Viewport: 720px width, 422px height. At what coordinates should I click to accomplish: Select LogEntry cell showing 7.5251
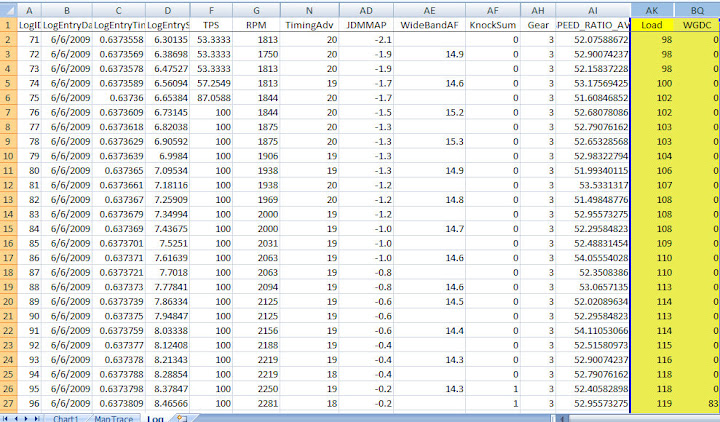click(x=168, y=243)
